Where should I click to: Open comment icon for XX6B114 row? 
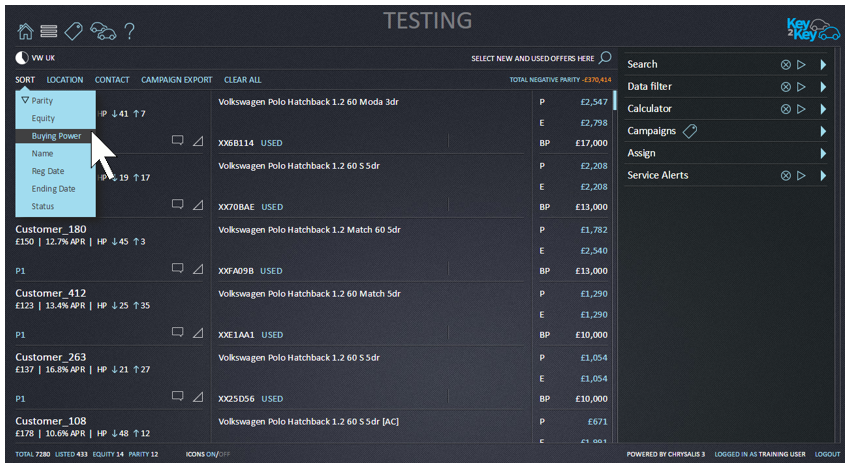(x=177, y=141)
